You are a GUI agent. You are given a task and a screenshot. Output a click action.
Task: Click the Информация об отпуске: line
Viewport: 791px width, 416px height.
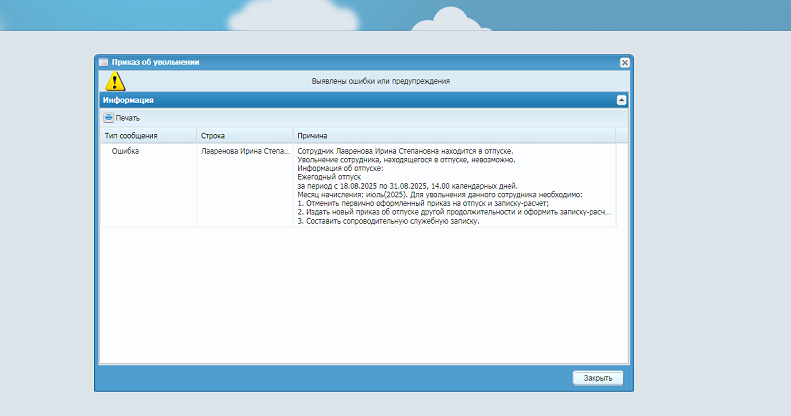(341, 168)
